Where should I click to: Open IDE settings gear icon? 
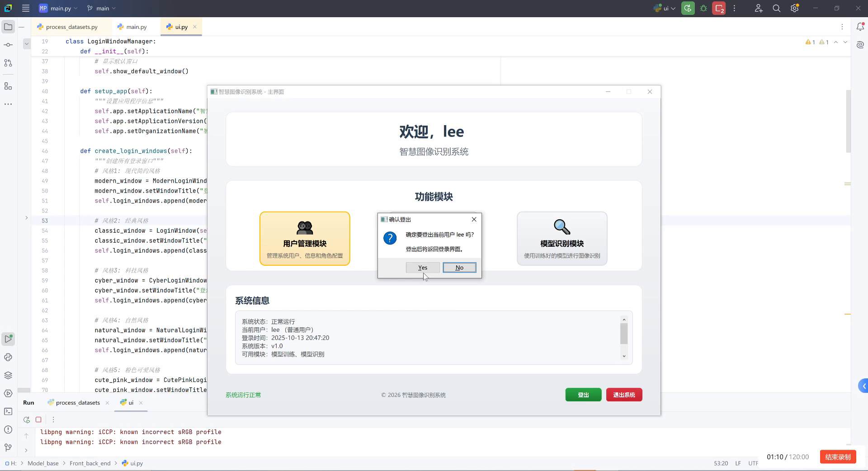coord(795,8)
